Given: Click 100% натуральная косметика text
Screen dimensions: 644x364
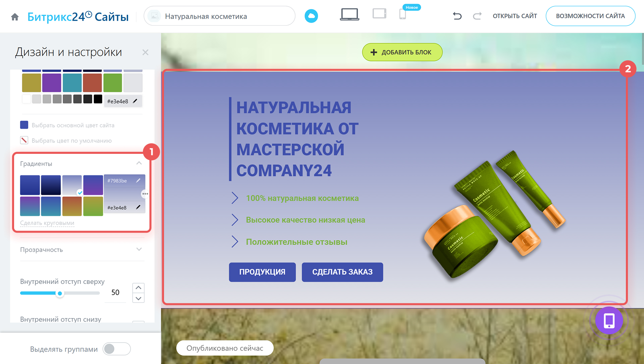Looking at the screenshot, I should [302, 198].
